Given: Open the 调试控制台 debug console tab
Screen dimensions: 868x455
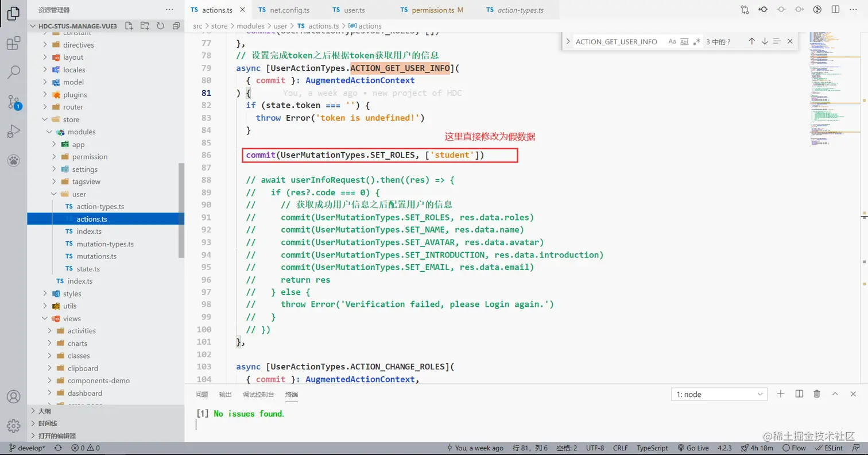Looking at the screenshot, I should coord(258,395).
